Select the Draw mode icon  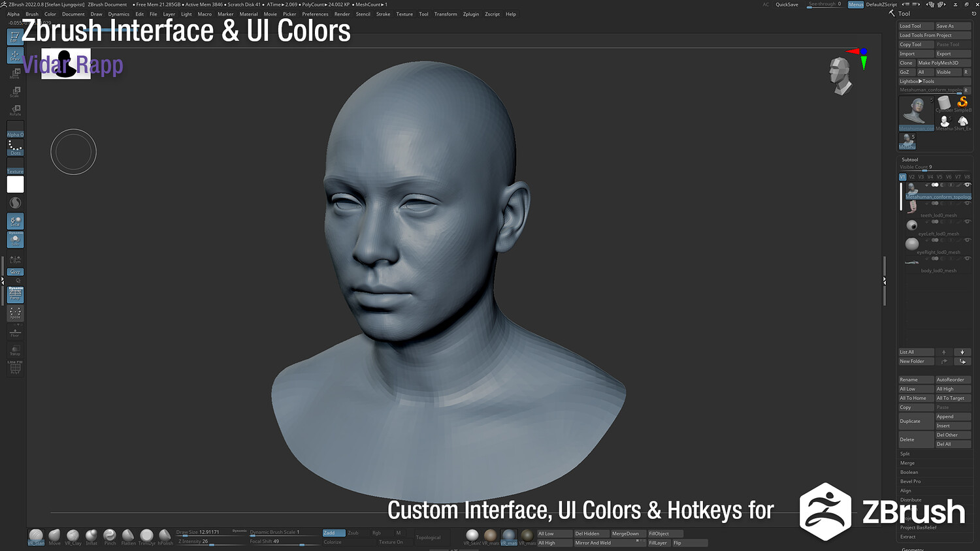coord(15,55)
